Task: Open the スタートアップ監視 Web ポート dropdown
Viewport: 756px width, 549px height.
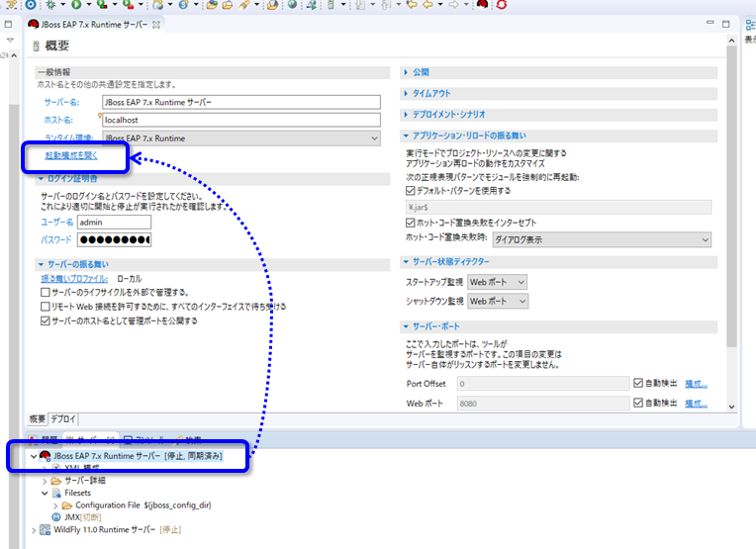Action: [497, 282]
